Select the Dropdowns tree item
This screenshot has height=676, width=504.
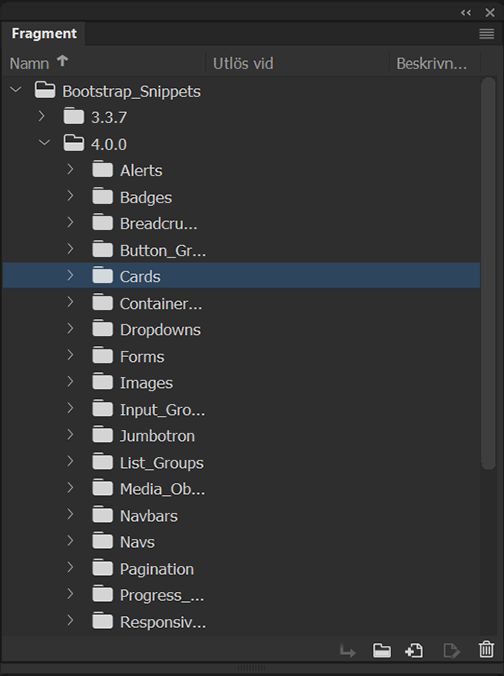160,330
